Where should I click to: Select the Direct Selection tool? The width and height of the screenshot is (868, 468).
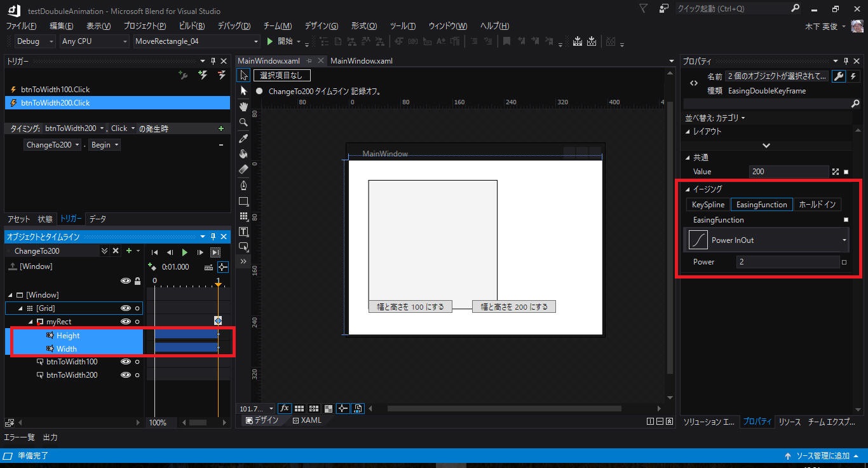click(243, 91)
